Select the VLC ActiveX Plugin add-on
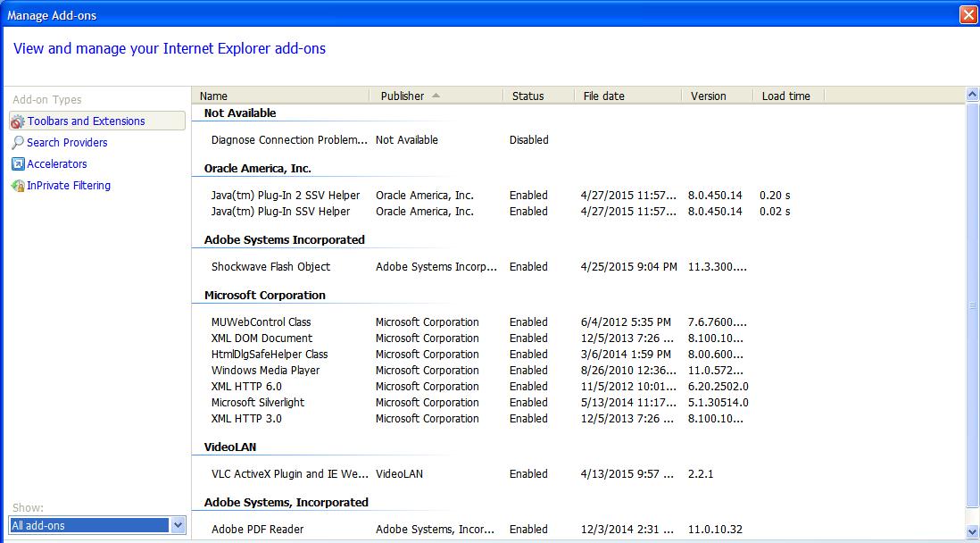 click(290, 474)
